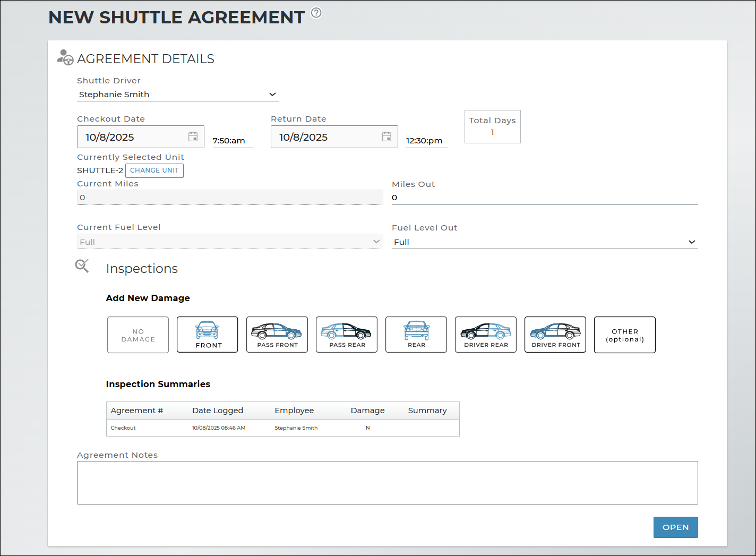Screen dimensions: 756x556
Task: Click the Miles Out input field
Action: coord(544,198)
